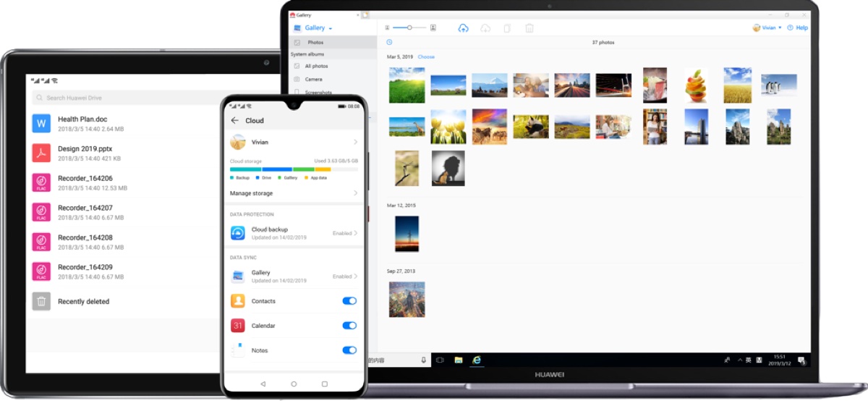Tap the phone's home navigation circle
The image size is (868, 401).
tap(294, 384)
